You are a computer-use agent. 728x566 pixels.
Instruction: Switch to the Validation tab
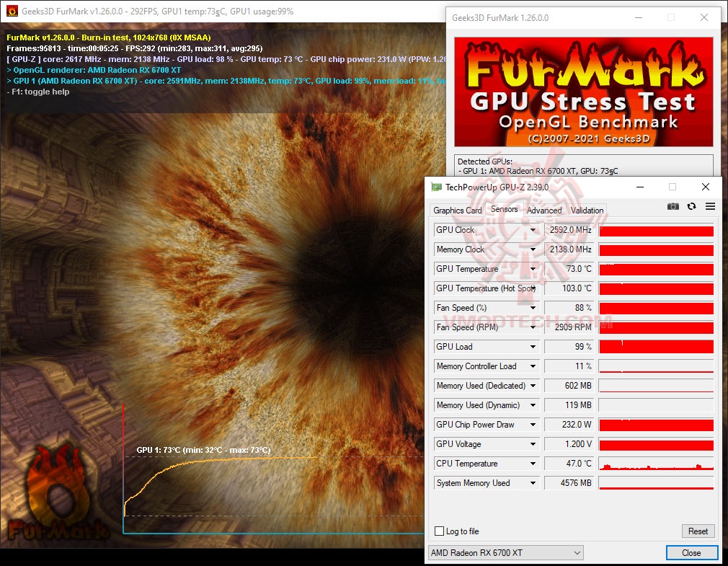(587, 211)
